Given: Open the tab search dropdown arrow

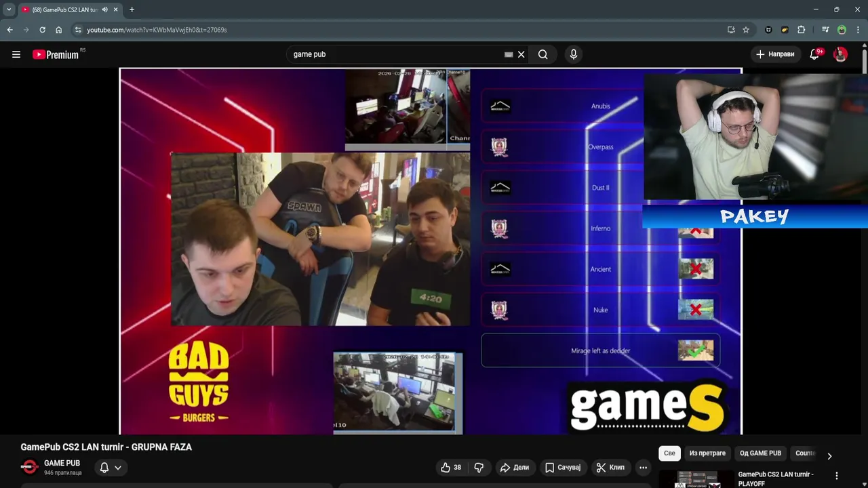Looking at the screenshot, I should point(9,9).
